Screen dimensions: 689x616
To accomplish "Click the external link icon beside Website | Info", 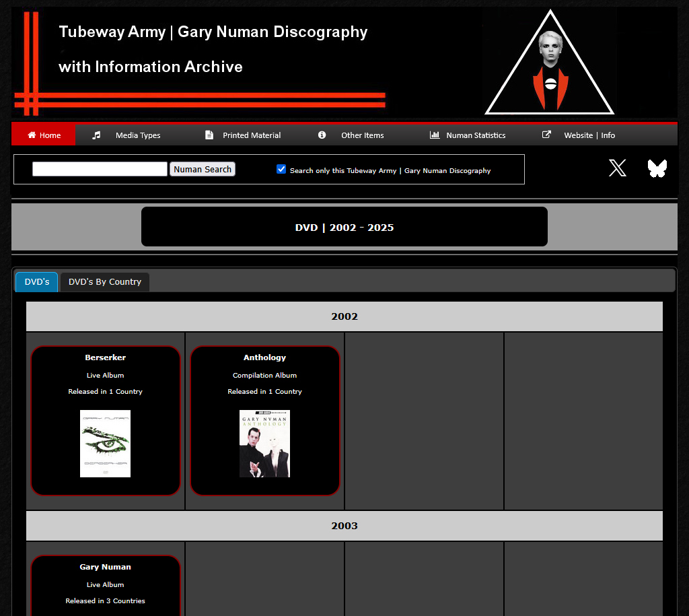I will click(x=546, y=135).
